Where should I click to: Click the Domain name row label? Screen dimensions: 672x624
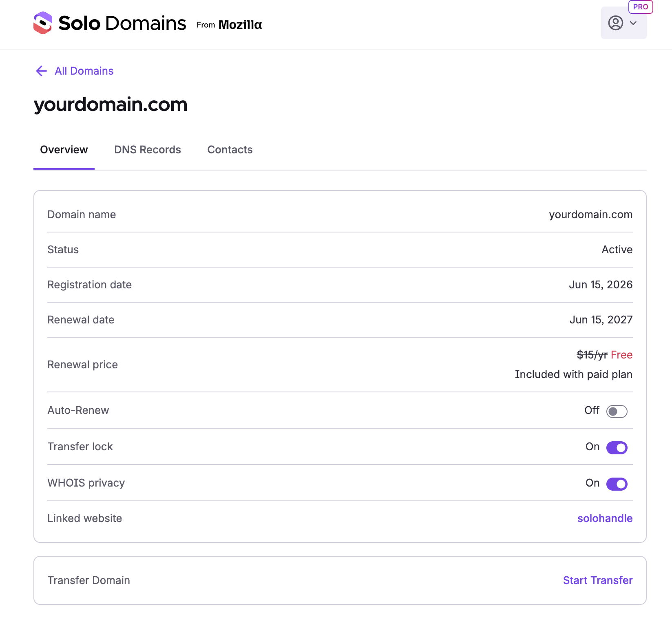click(x=82, y=215)
